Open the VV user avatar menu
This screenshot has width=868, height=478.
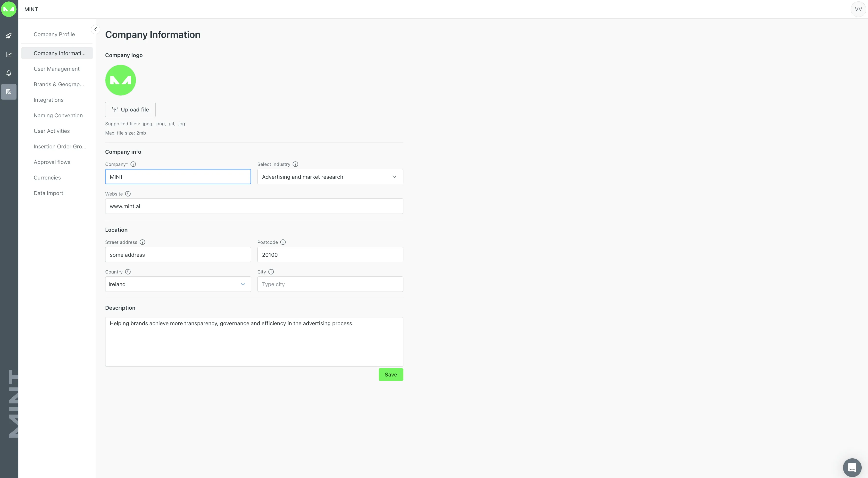(858, 9)
